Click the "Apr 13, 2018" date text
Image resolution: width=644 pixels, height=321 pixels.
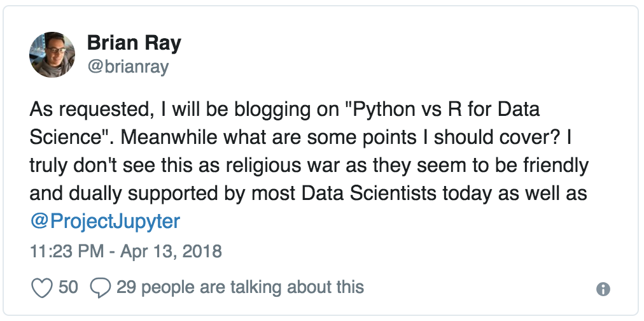(172, 251)
